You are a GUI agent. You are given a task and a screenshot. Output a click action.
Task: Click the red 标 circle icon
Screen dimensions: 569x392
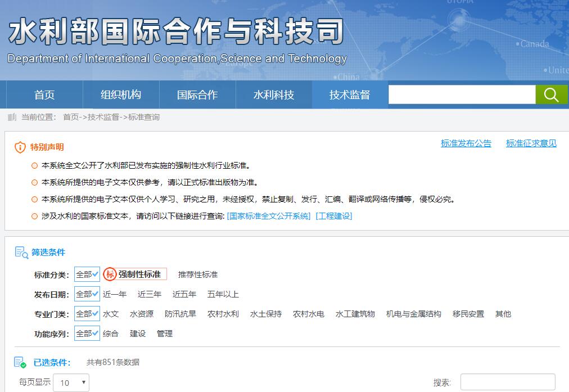point(110,274)
